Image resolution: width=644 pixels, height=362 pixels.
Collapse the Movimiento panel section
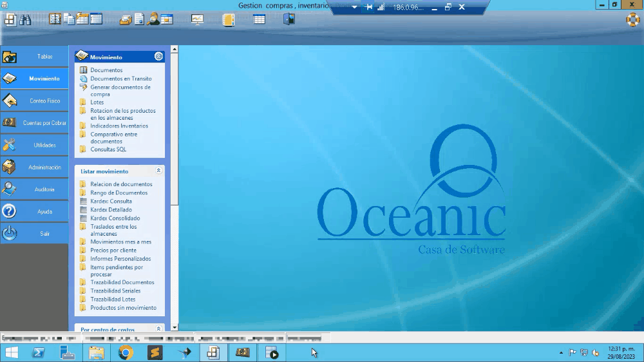pyautogui.click(x=158, y=57)
